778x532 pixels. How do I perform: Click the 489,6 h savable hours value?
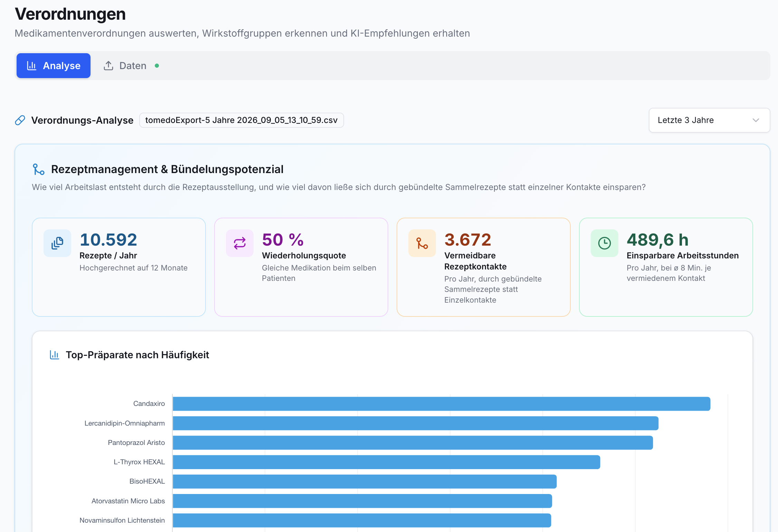658,240
